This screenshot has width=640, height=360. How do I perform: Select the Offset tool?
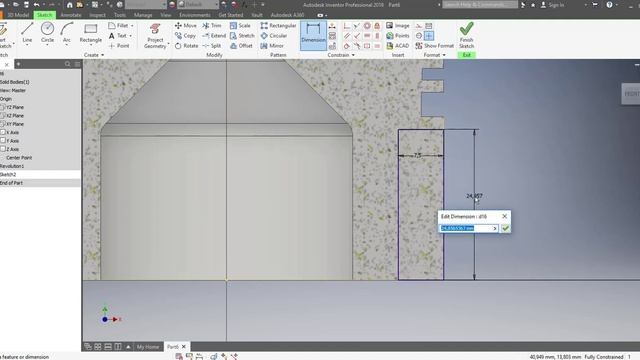click(241, 46)
